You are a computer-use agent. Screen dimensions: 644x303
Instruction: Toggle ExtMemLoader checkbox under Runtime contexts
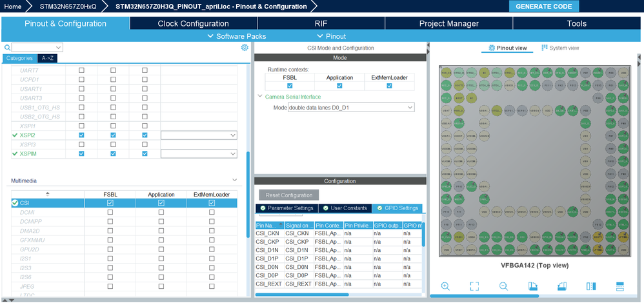coord(389,86)
